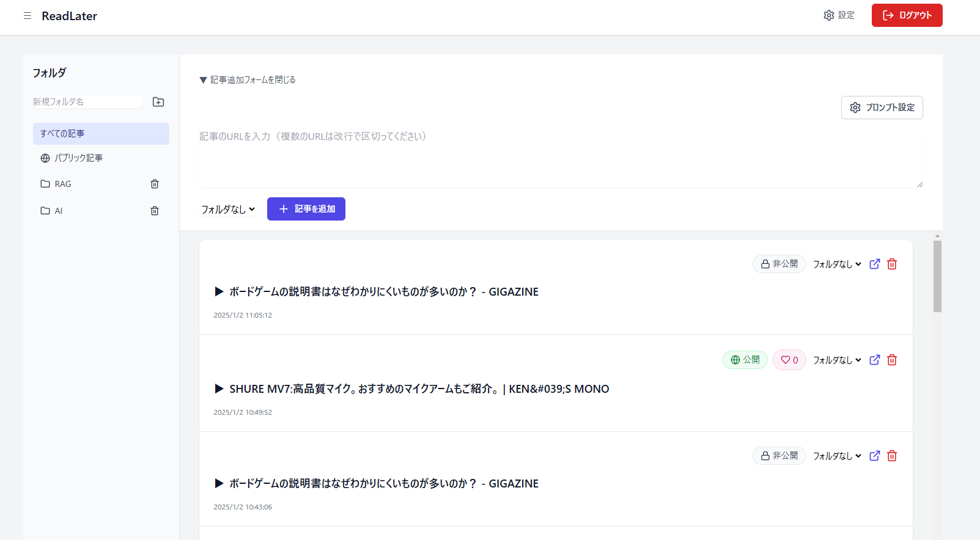980x540 pixels.
Task: Click the プロンプト設定 button
Action: pyautogui.click(x=882, y=108)
